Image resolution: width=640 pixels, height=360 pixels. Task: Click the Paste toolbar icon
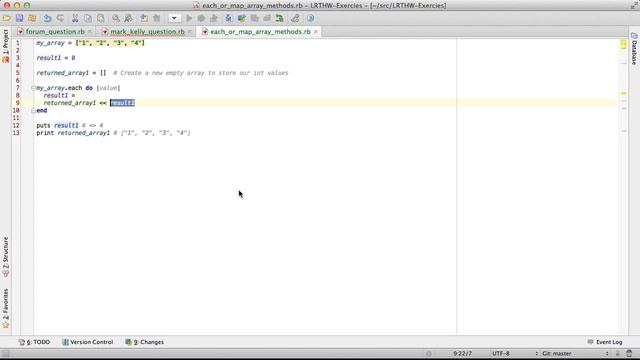coord(100,18)
